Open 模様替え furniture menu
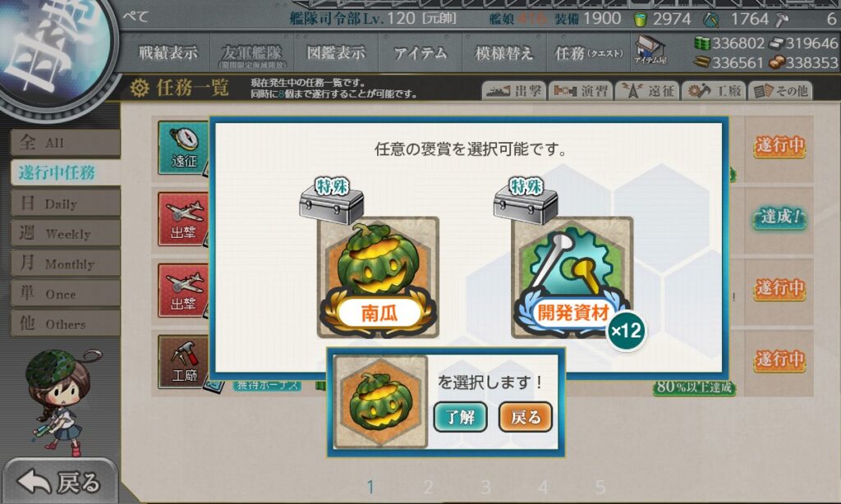This screenshot has width=841, height=504. 504,53
